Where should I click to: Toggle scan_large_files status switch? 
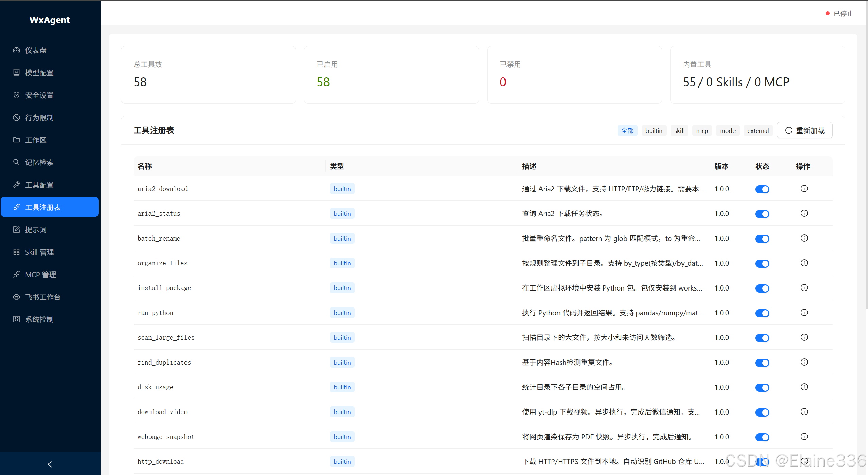tap(762, 338)
